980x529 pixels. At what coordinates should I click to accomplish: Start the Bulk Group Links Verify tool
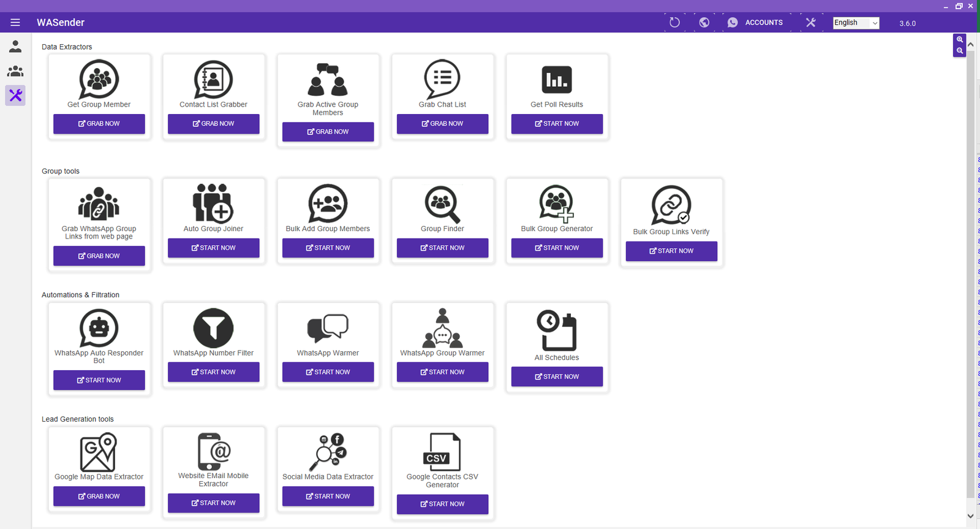click(x=671, y=251)
